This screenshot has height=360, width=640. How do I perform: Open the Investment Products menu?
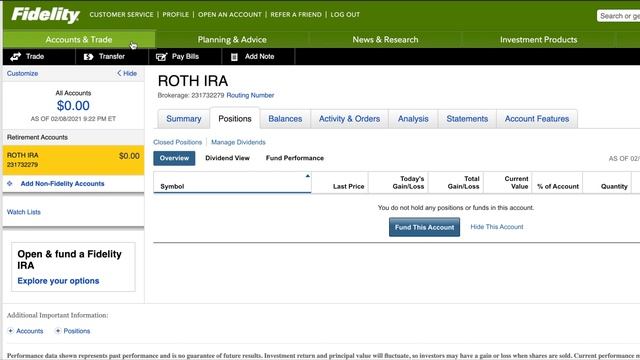[538, 40]
